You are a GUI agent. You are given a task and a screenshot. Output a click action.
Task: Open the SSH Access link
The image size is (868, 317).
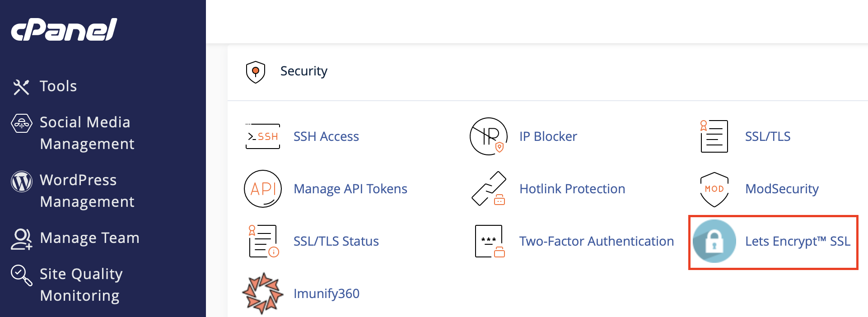coord(326,136)
